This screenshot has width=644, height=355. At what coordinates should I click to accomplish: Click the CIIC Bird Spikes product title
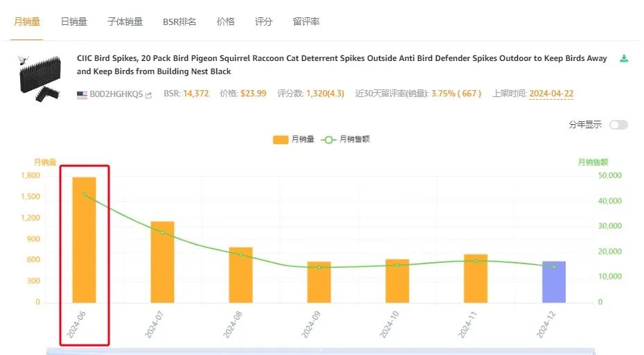click(342, 65)
